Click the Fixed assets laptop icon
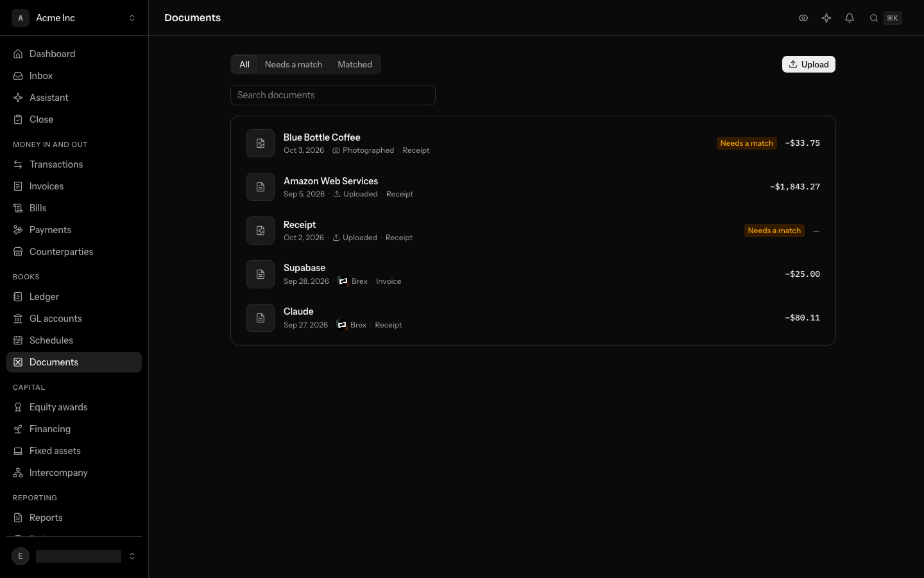This screenshot has width=924, height=578. pyautogui.click(x=18, y=451)
